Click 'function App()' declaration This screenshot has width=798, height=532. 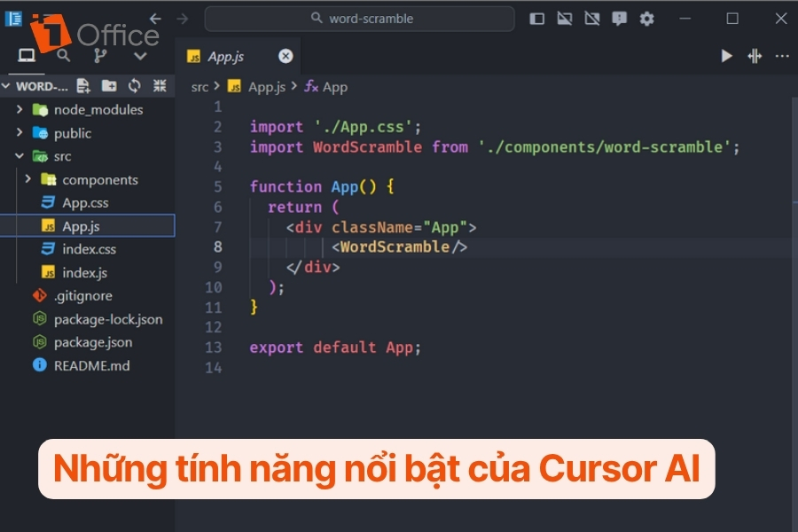click(x=312, y=187)
